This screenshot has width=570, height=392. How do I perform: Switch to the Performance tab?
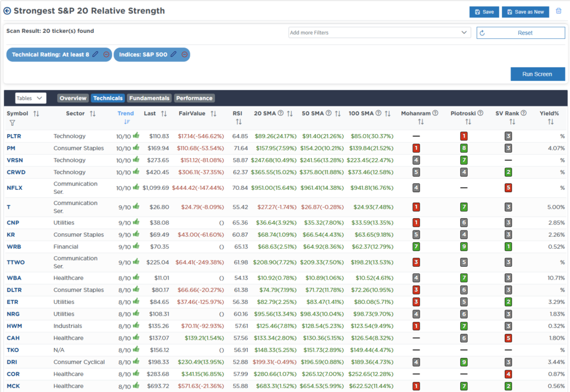[x=194, y=98]
